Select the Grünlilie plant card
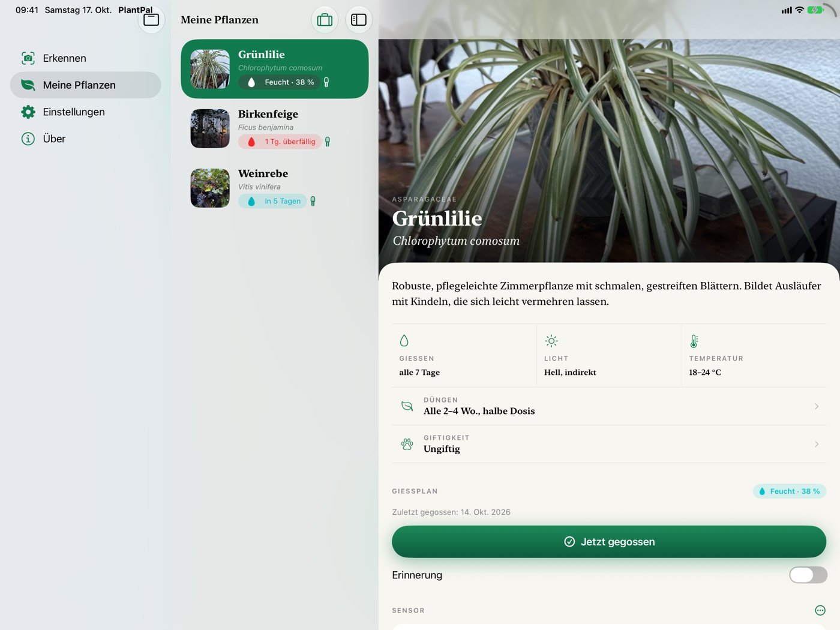The image size is (840, 630). (275, 69)
